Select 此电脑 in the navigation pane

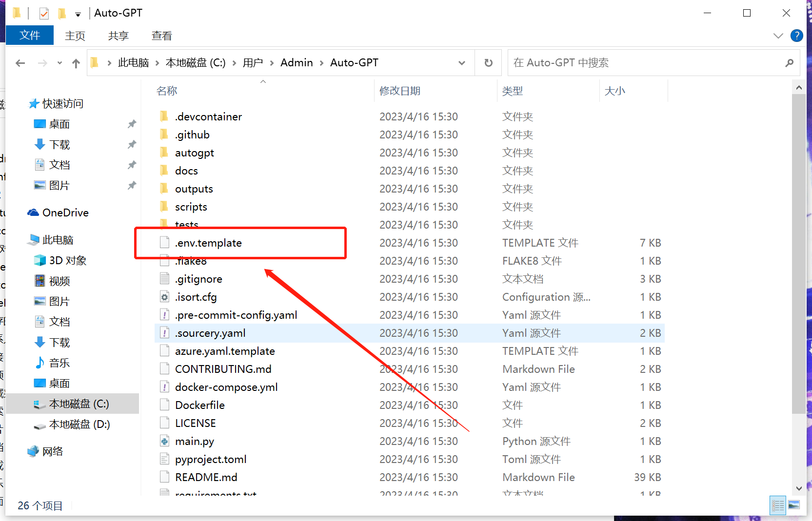[58, 240]
